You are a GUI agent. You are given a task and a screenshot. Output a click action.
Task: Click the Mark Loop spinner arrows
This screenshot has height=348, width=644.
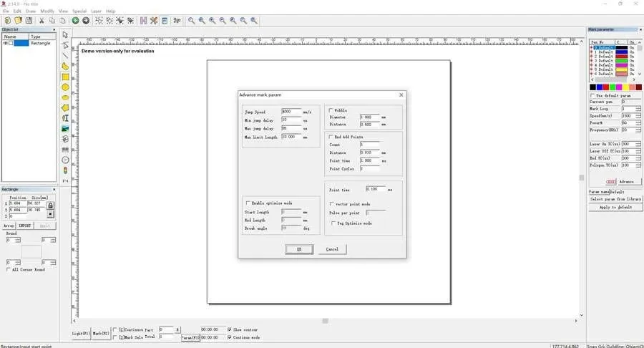(x=638, y=109)
